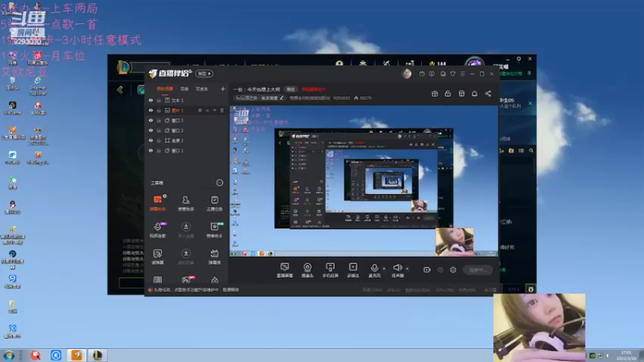Viewport: 644px width, 362px height.
Task: Collapse the 工具箱 toolbox section
Action: [220, 183]
